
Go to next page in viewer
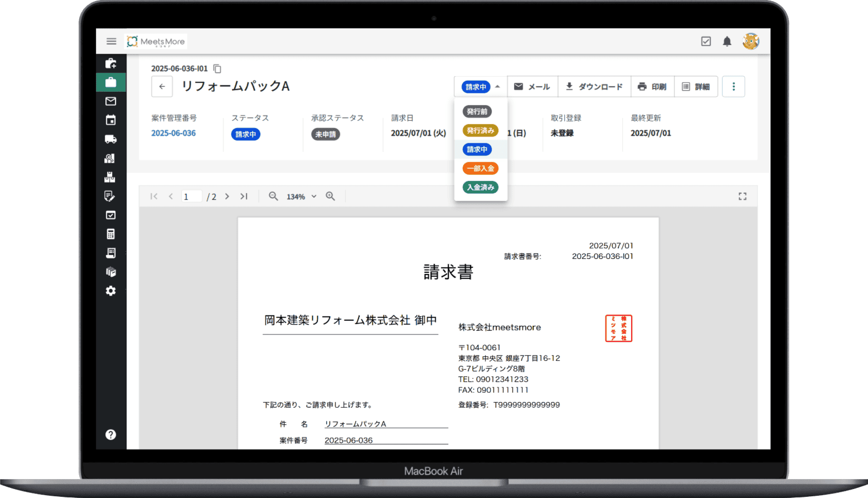click(227, 196)
